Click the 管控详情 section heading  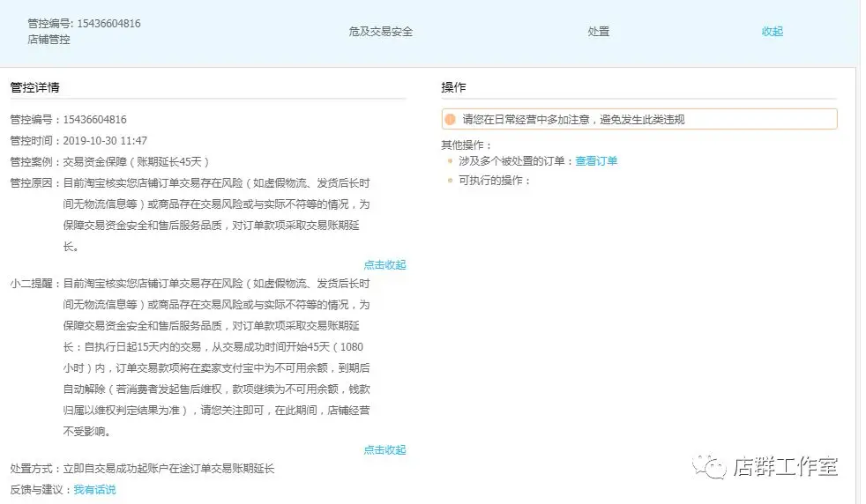[34, 87]
